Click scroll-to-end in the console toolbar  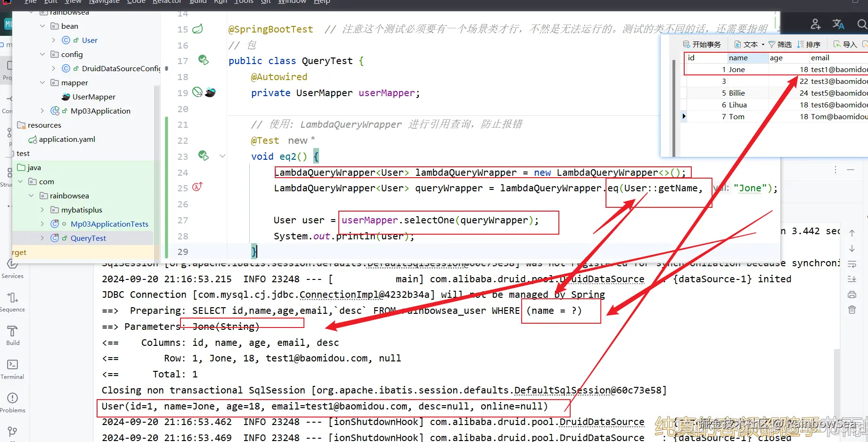click(x=852, y=279)
